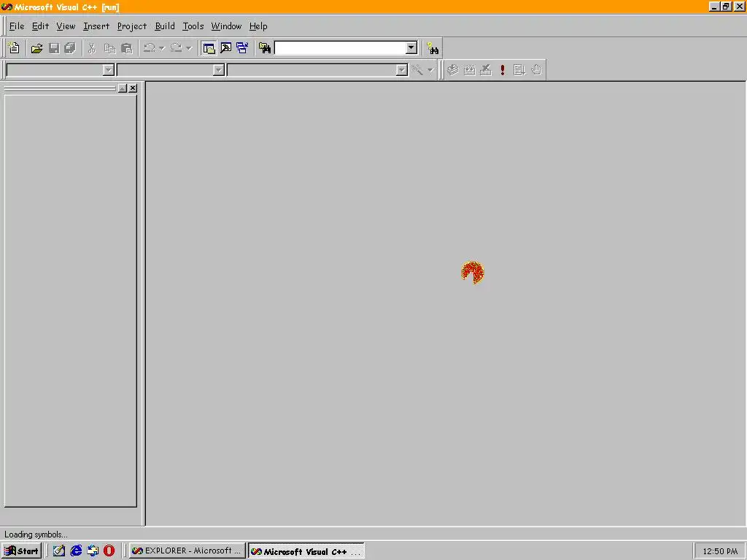Click the Paste clipboard icon
This screenshot has width=747, height=560.
coord(127,48)
